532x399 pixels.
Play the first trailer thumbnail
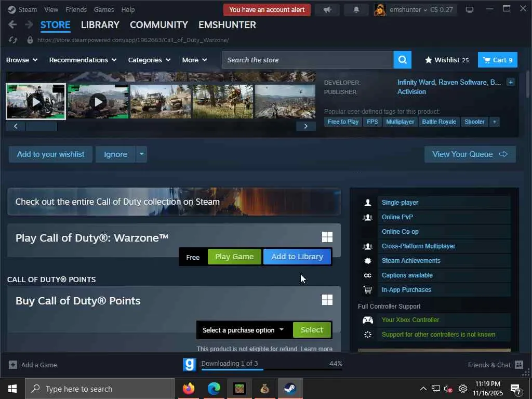(36, 101)
